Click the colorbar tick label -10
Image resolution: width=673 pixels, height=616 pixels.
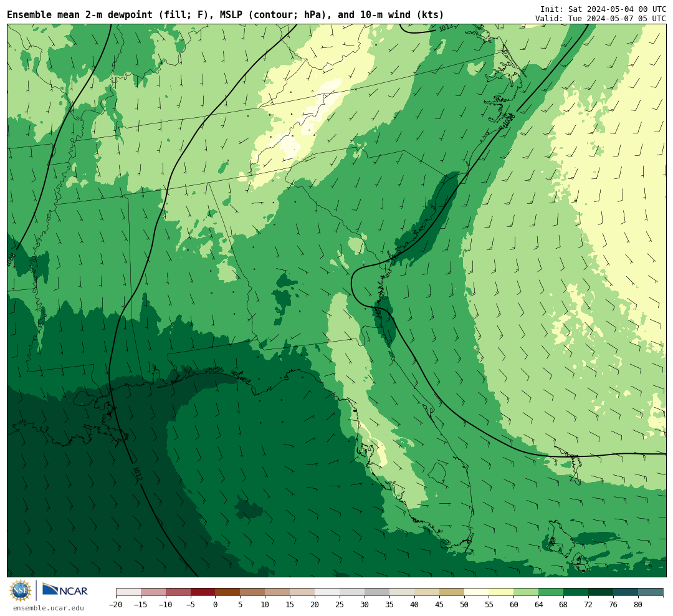point(166,604)
